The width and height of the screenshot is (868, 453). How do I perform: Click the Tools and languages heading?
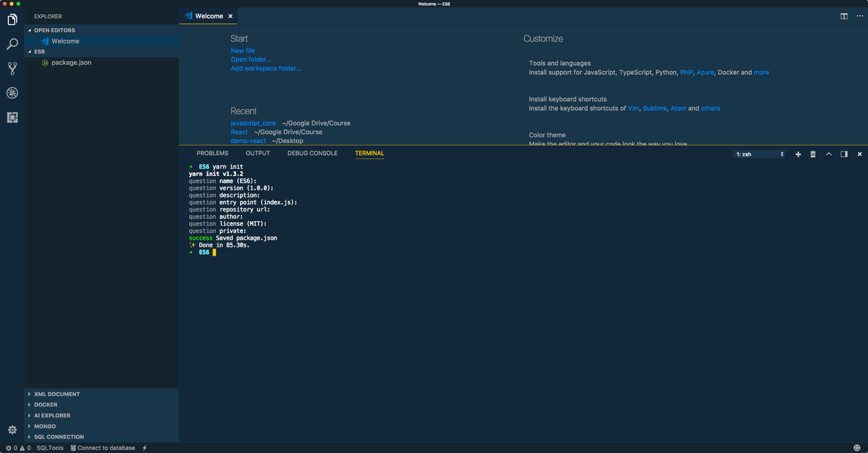560,64
